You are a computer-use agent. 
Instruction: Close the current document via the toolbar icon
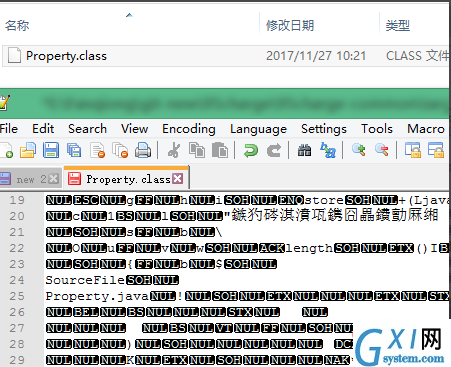pos(97,150)
